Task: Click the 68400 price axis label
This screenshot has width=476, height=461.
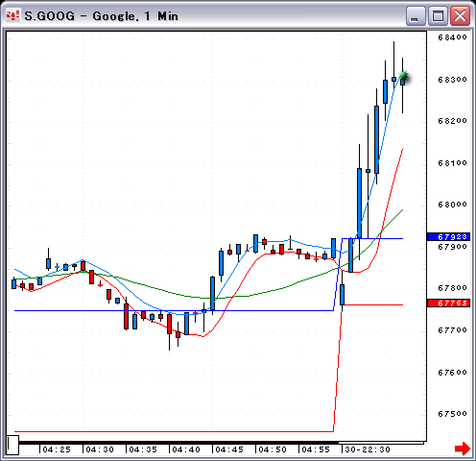Action: click(x=452, y=37)
